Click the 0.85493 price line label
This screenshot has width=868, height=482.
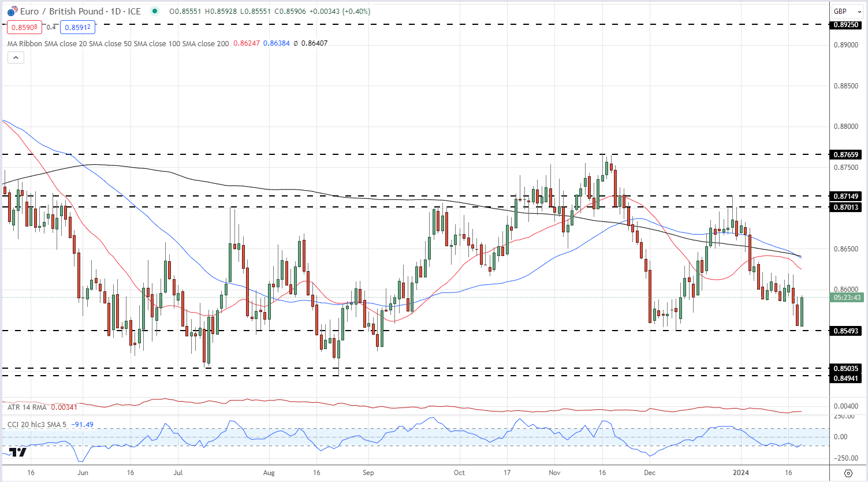pyautogui.click(x=846, y=331)
